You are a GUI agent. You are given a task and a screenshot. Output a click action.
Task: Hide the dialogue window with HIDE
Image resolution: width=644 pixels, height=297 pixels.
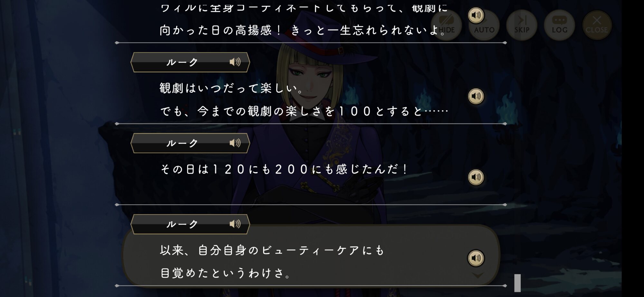click(x=446, y=25)
